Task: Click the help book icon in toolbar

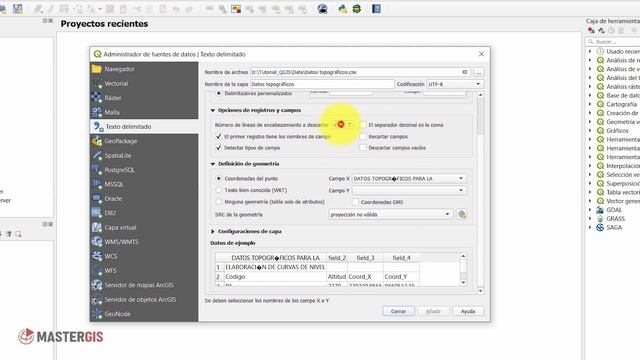Action: click(x=376, y=9)
